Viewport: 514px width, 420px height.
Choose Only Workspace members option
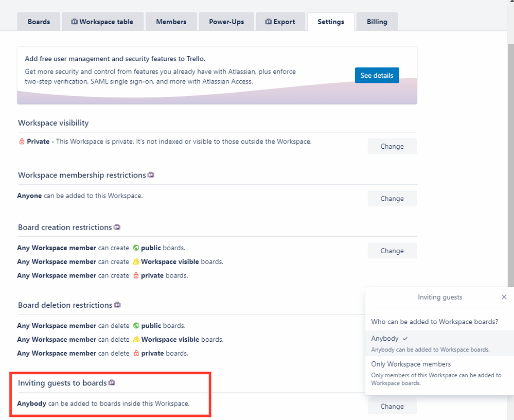(x=439, y=373)
